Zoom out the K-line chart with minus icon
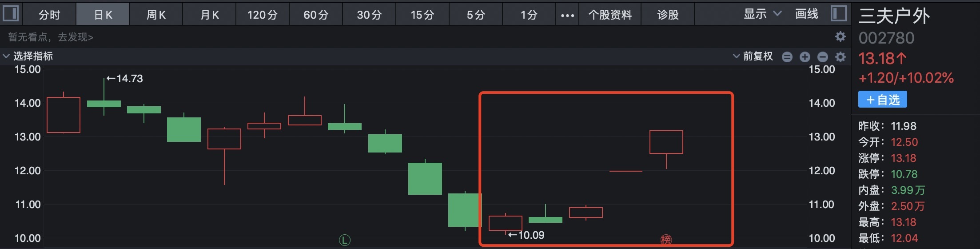This screenshot has width=980, height=249. (x=823, y=57)
